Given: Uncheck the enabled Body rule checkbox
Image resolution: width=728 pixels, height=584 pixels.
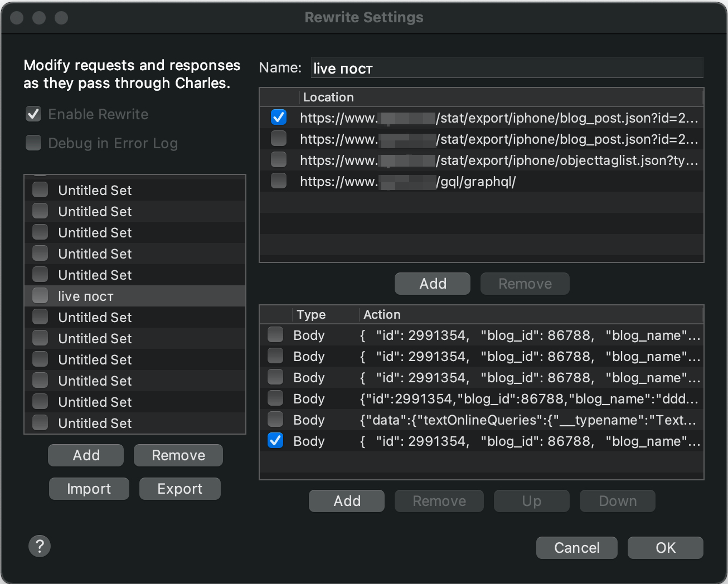Looking at the screenshot, I should [x=275, y=440].
